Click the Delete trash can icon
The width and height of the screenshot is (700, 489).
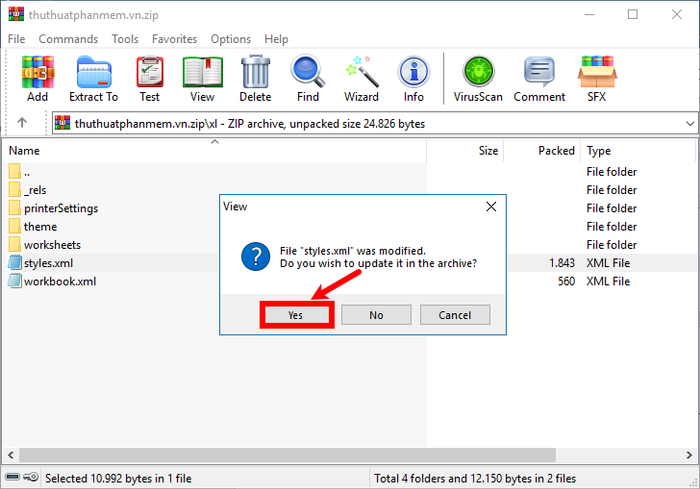[255, 79]
